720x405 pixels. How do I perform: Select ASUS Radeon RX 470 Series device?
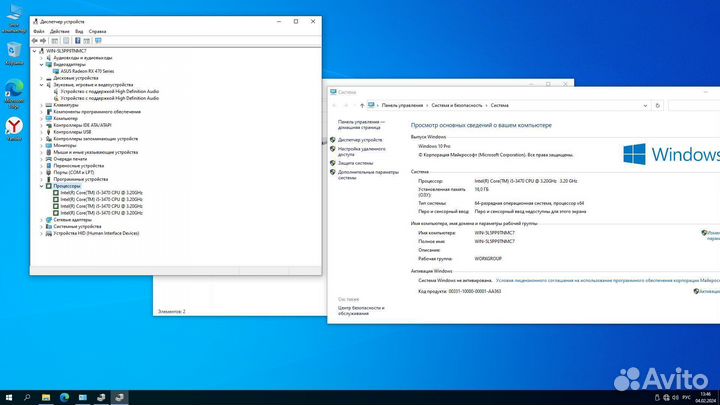87,72
